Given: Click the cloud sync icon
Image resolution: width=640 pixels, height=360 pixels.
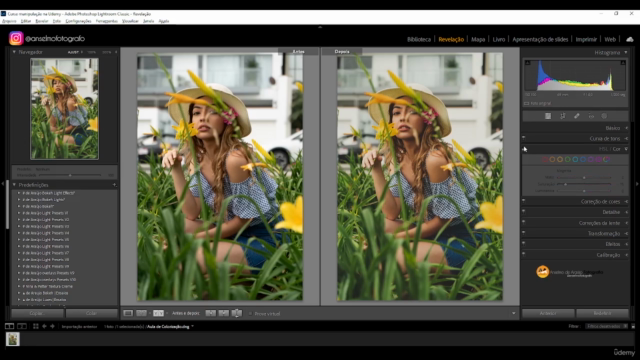Looking at the screenshot, I should point(630,40).
